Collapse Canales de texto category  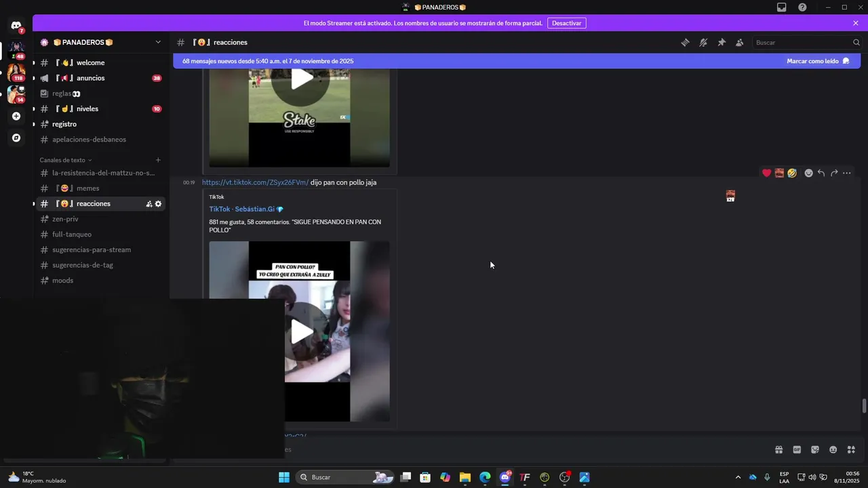pos(65,160)
